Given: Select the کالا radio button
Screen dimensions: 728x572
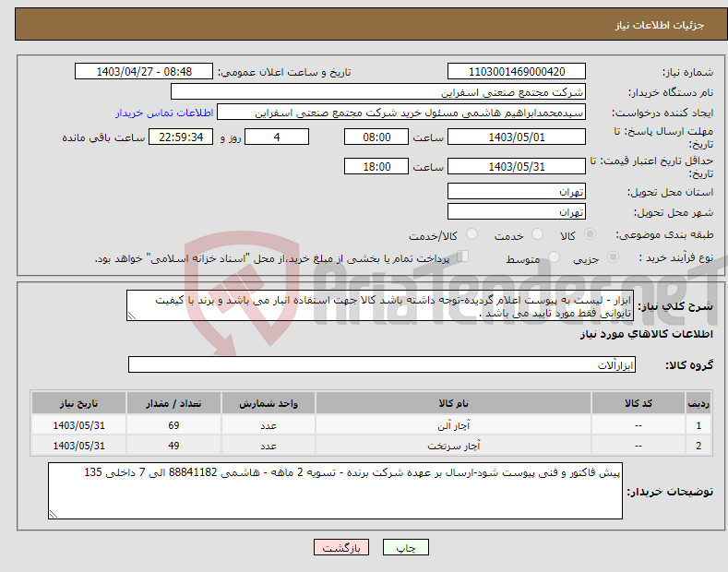Looking at the screenshot, I should [x=590, y=234].
